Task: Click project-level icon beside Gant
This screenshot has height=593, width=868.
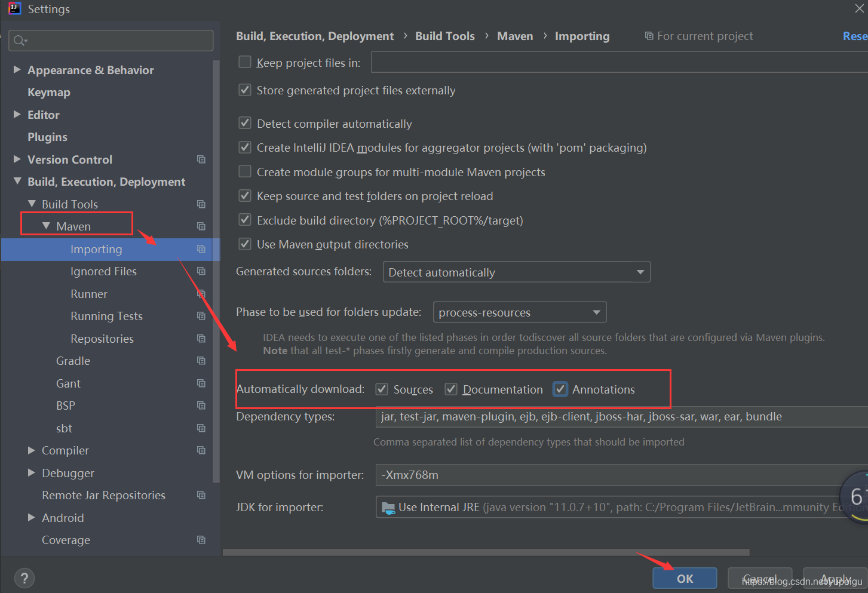Action: tap(201, 383)
